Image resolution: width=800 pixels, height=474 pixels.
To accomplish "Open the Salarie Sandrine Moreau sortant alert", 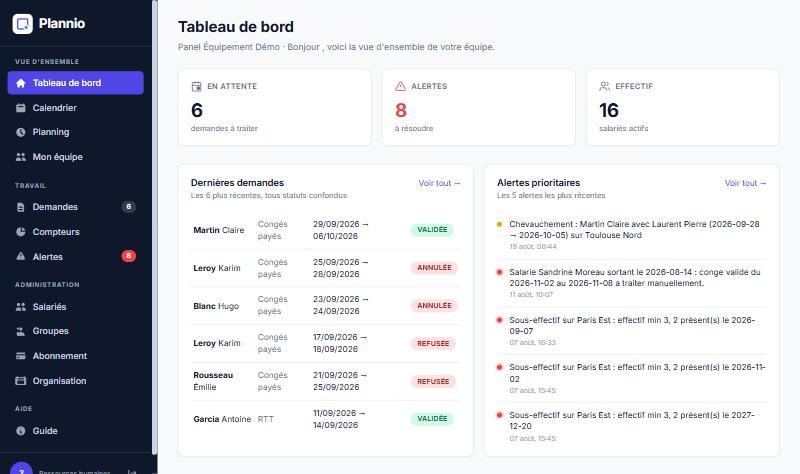I will coord(632,283).
